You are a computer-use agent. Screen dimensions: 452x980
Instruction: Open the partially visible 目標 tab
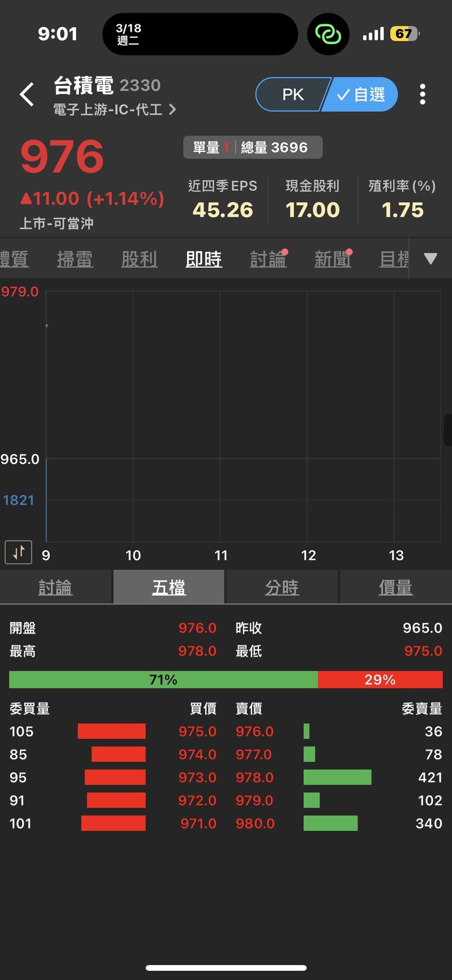394,259
